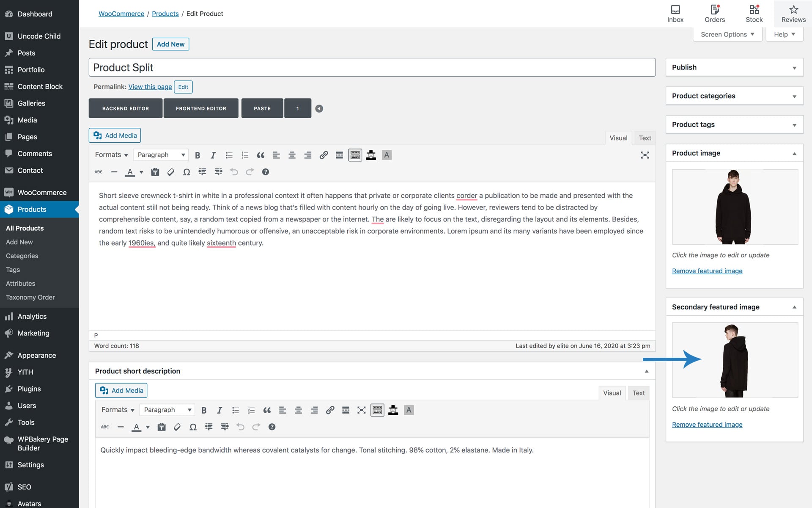Click Remove featured image under Secondary featured image
This screenshot has width=812, height=508.
pos(707,425)
